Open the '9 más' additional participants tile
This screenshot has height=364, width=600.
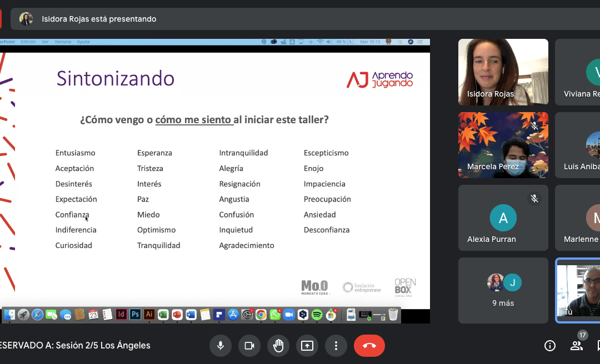pos(503,291)
